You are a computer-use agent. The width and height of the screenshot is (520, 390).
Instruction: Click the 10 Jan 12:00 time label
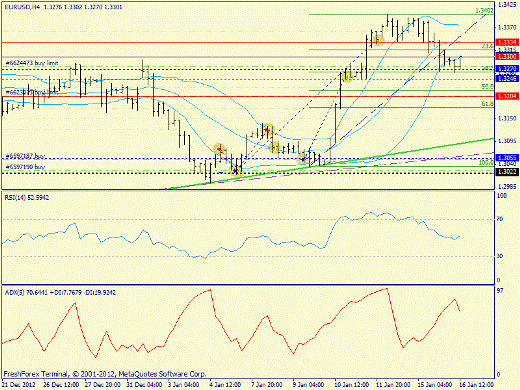[x=352, y=384]
